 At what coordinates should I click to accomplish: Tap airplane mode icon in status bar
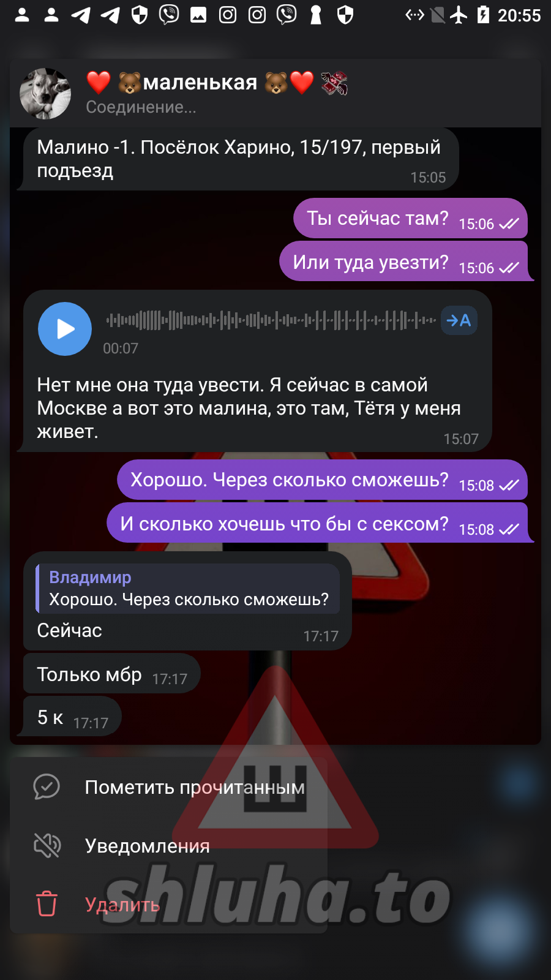pyautogui.click(x=459, y=15)
